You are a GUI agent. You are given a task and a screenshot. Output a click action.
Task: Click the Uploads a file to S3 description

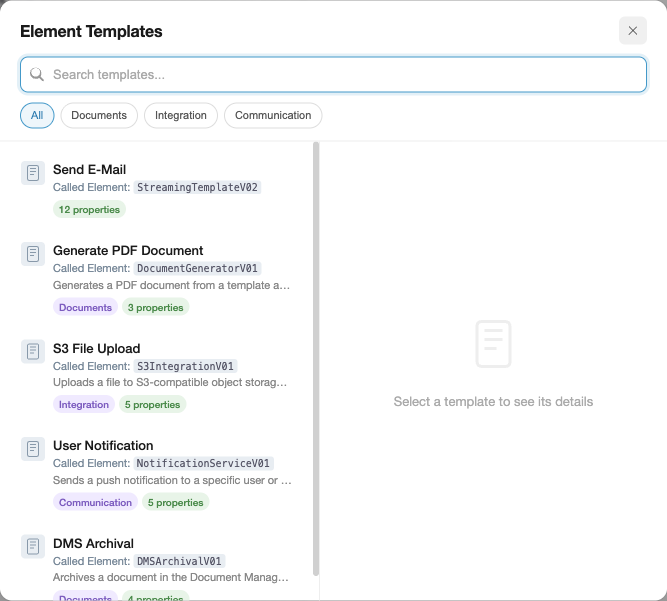170,382
